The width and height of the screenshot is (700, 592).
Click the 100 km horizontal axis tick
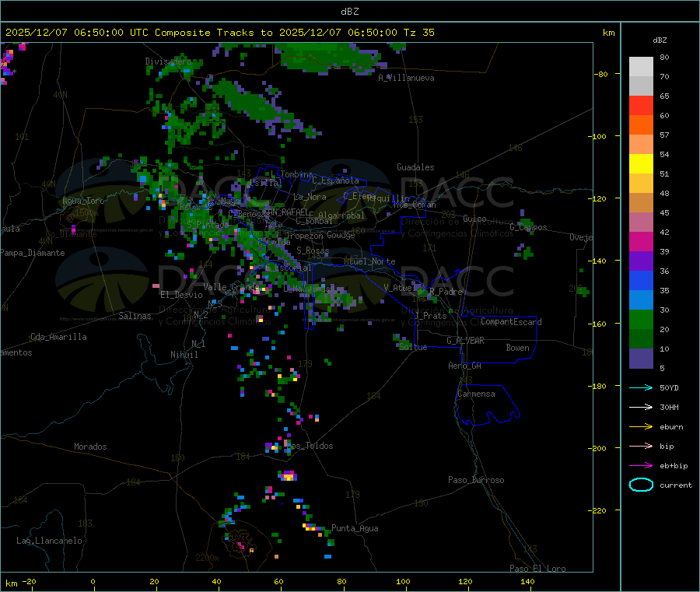[x=403, y=581]
